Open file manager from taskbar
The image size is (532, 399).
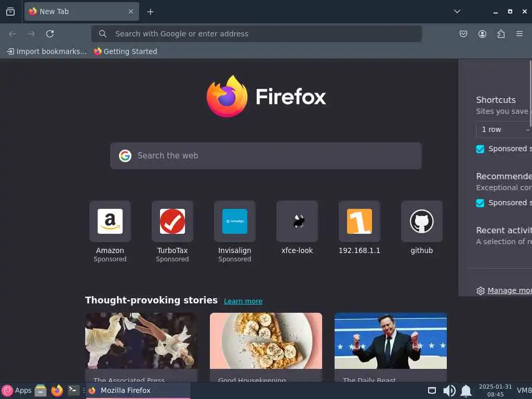[41, 391]
